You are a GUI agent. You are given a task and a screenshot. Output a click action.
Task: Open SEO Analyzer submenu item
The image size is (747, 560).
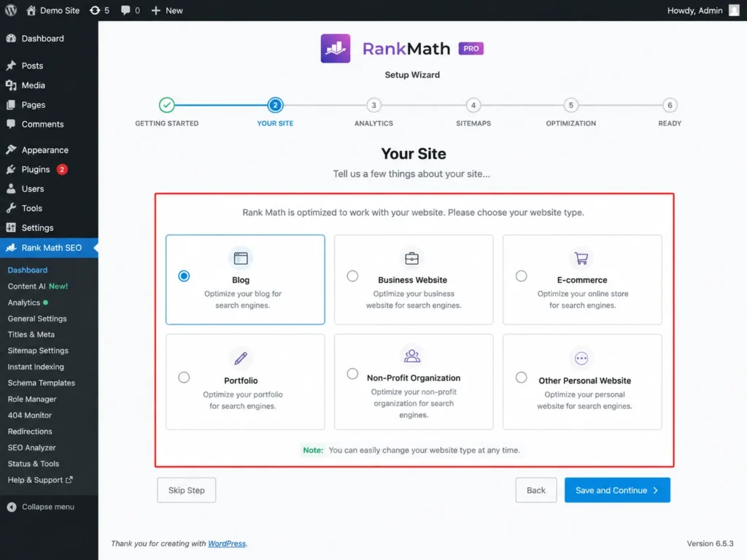(x=32, y=448)
